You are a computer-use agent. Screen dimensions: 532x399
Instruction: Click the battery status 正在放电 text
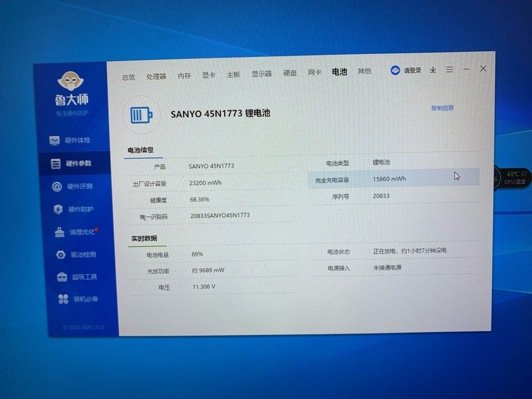coord(410,251)
